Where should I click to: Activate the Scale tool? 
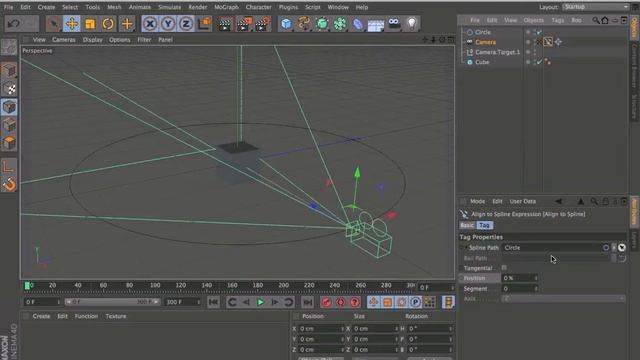click(90, 24)
